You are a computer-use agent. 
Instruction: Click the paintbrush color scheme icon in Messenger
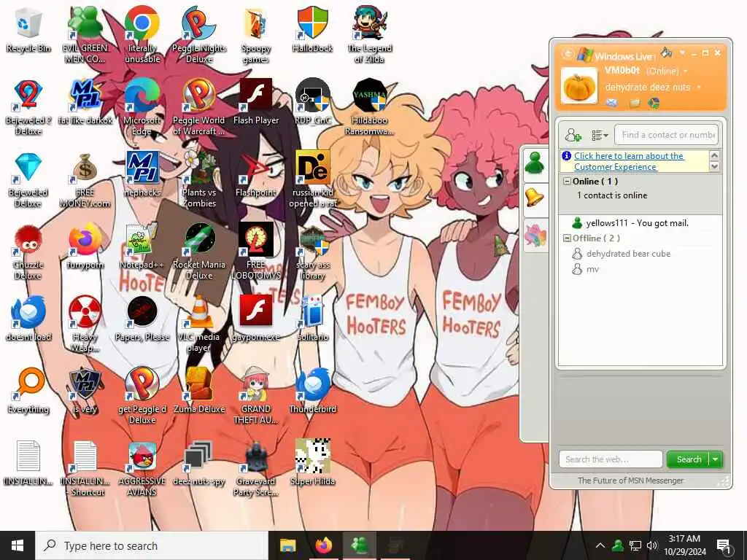click(667, 52)
